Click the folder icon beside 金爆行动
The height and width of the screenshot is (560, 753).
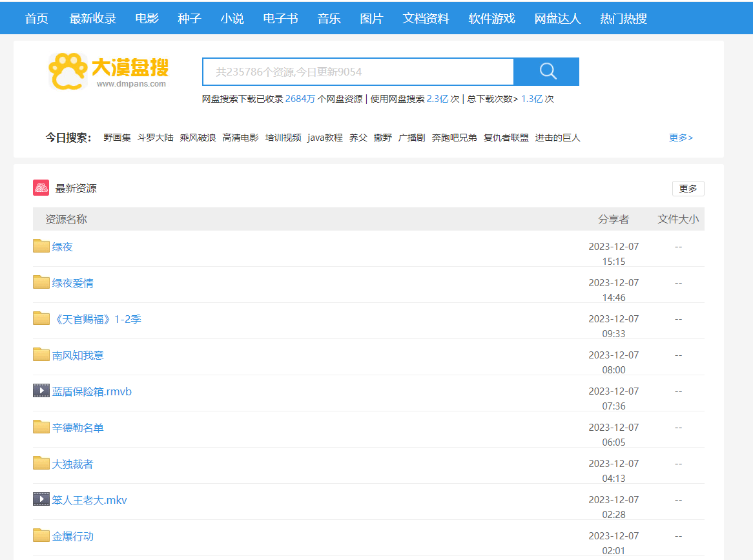(x=41, y=535)
